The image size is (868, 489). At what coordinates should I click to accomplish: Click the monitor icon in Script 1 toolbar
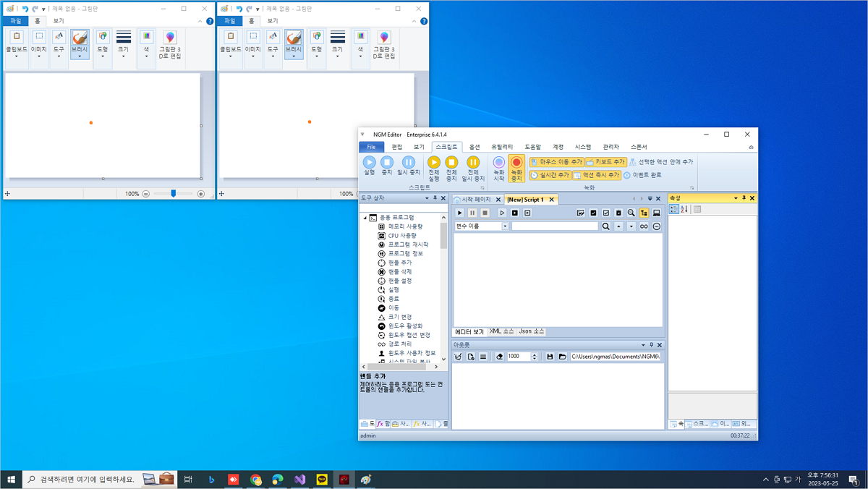657,213
